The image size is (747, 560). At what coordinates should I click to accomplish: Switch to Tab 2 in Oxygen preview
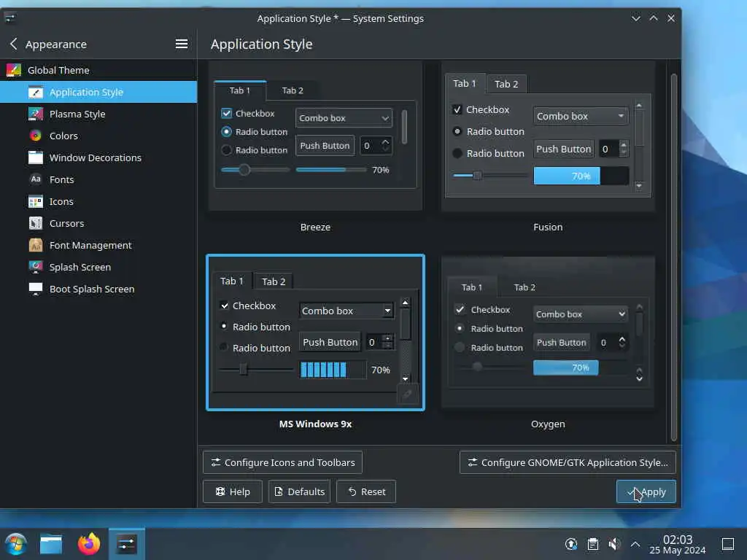[525, 287]
